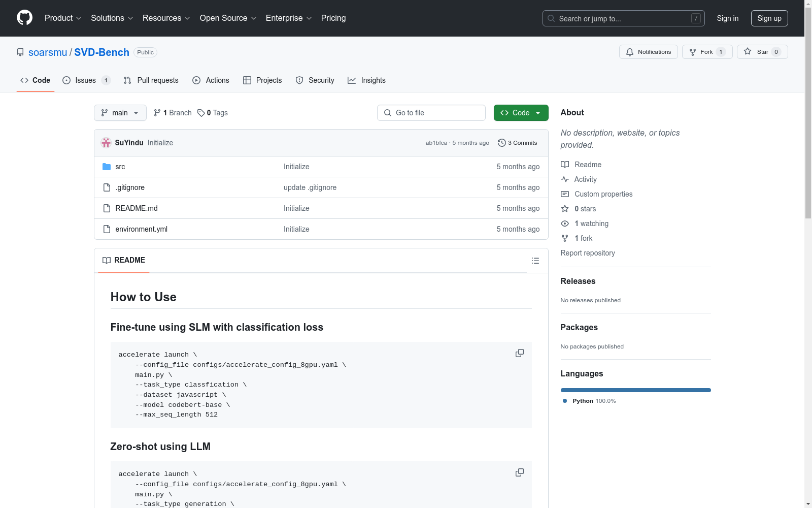Click the .gitignore file icon
Image resolution: width=812 pixels, height=508 pixels.
click(x=107, y=187)
